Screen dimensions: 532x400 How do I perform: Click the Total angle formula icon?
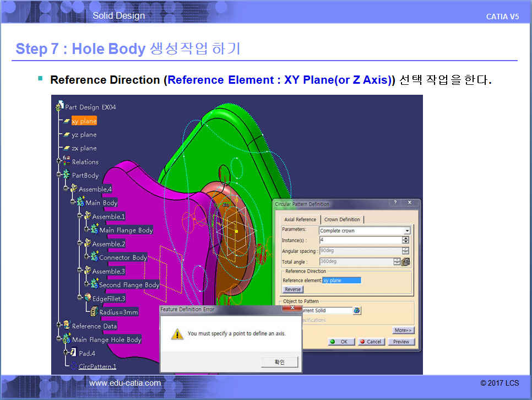406,262
